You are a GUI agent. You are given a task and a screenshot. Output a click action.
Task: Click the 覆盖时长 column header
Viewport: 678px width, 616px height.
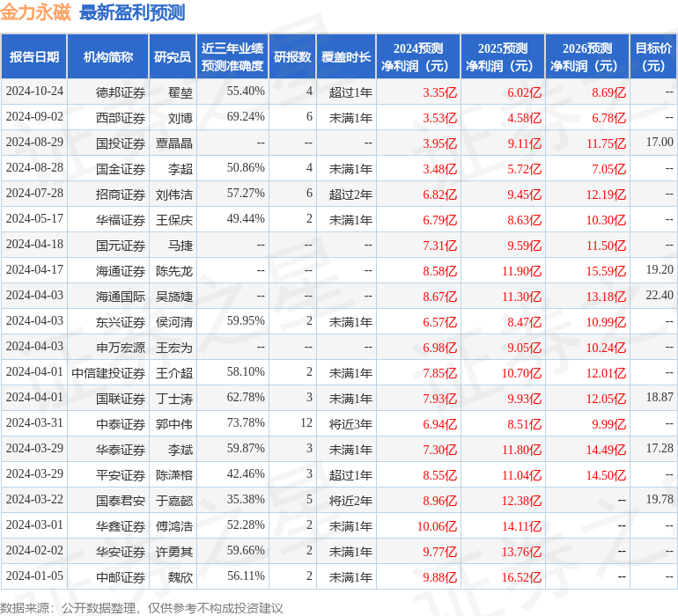pos(346,56)
